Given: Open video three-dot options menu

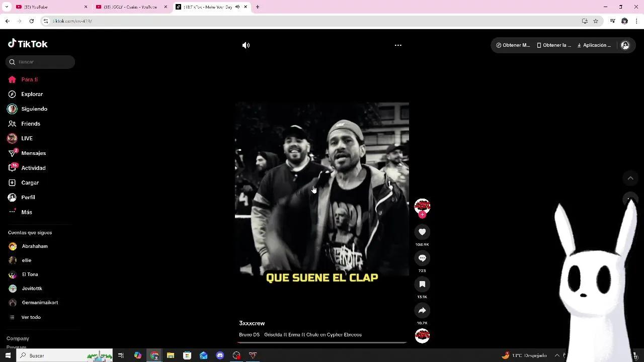Looking at the screenshot, I should [x=398, y=45].
